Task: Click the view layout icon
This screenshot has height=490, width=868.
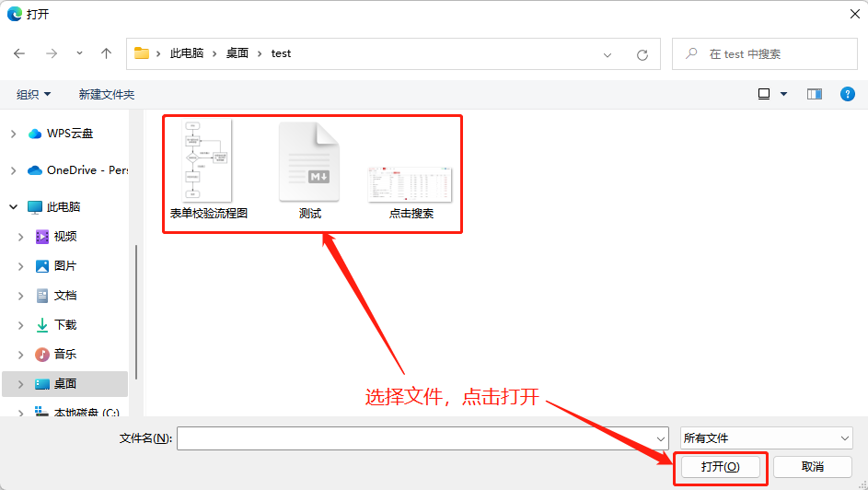Action: [x=764, y=94]
